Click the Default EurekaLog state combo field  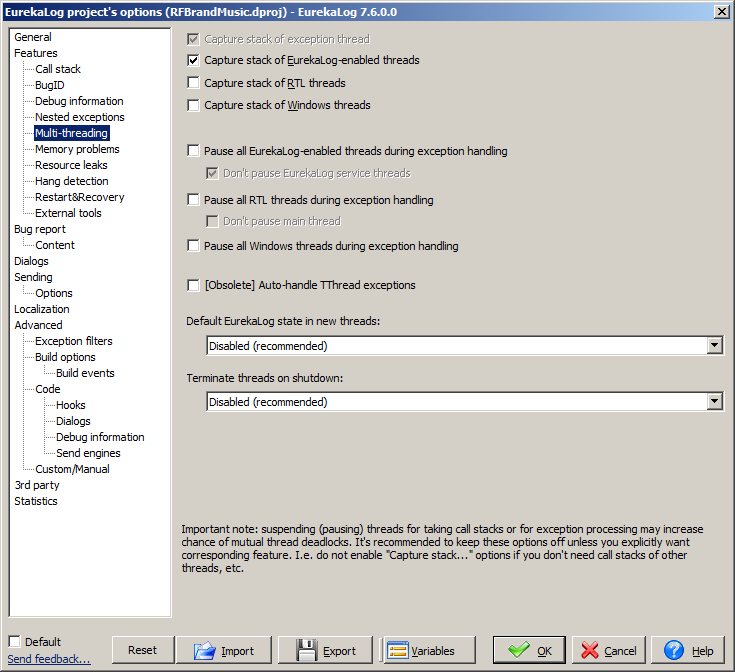(465, 346)
